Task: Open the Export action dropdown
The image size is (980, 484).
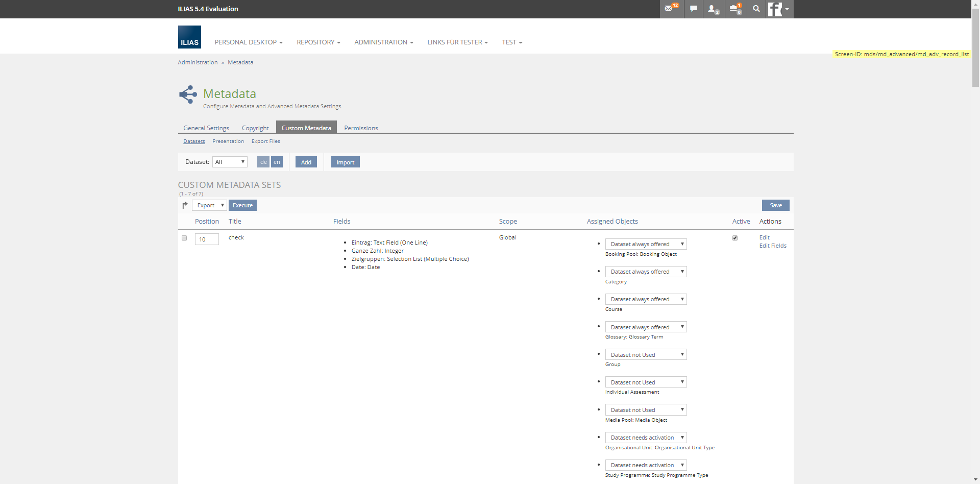Action: click(209, 205)
